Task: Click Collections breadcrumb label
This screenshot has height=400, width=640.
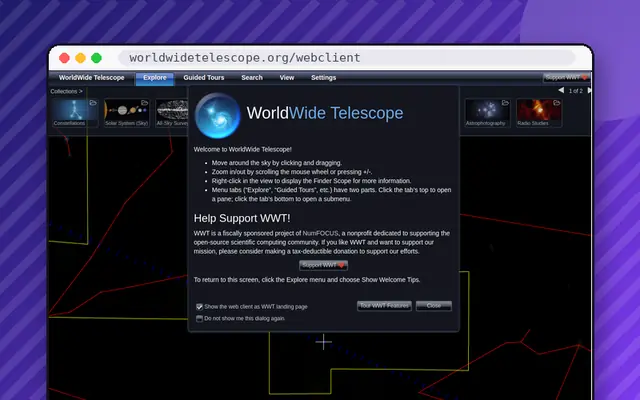Action: 66,91
